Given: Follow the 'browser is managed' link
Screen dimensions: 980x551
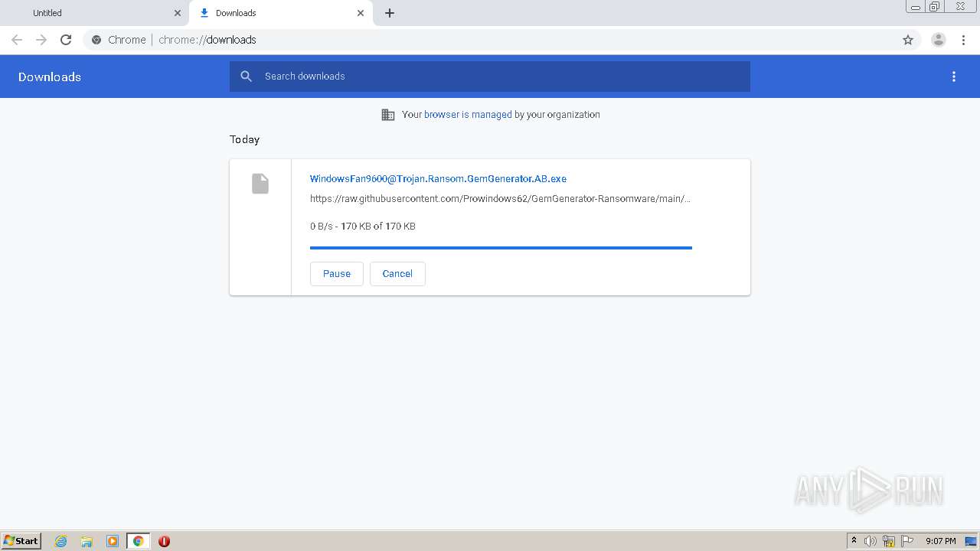Looking at the screenshot, I should (x=468, y=115).
